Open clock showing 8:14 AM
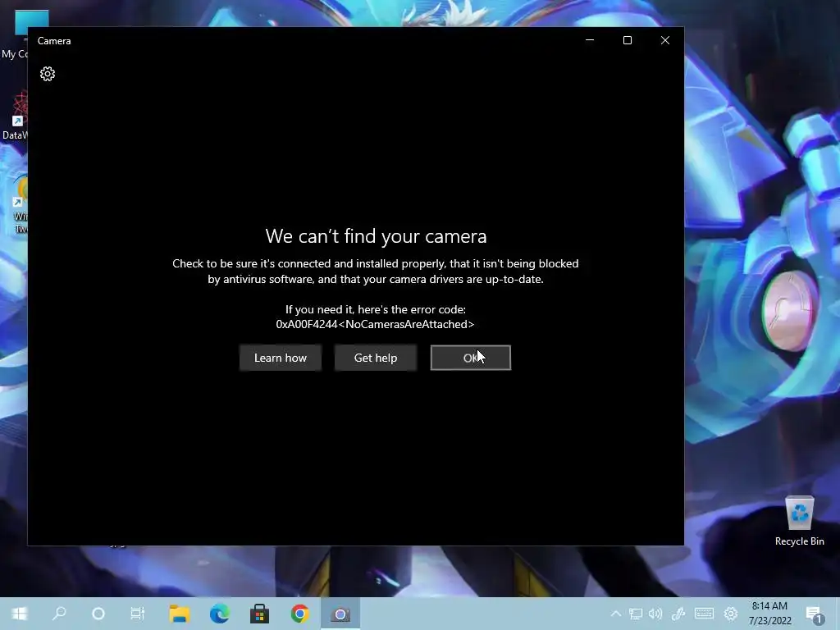 coord(769,614)
